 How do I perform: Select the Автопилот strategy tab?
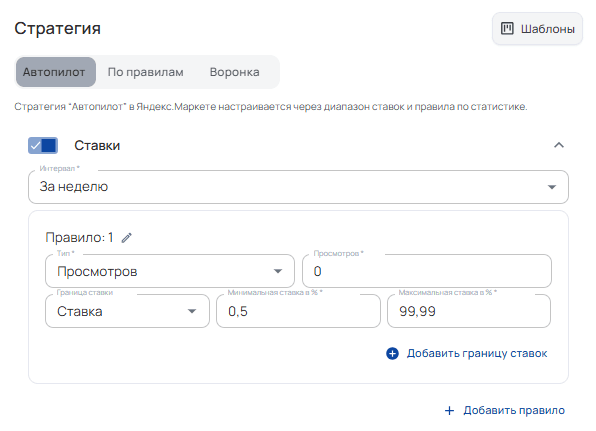[x=55, y=72]
